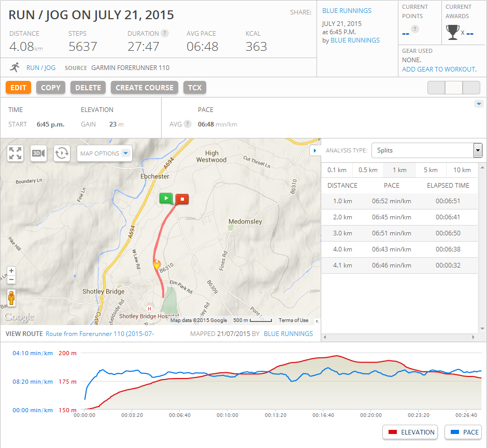Toggle the 3D video map view
Viewport: 487px width, 448px height.
(x=38, y=153)
